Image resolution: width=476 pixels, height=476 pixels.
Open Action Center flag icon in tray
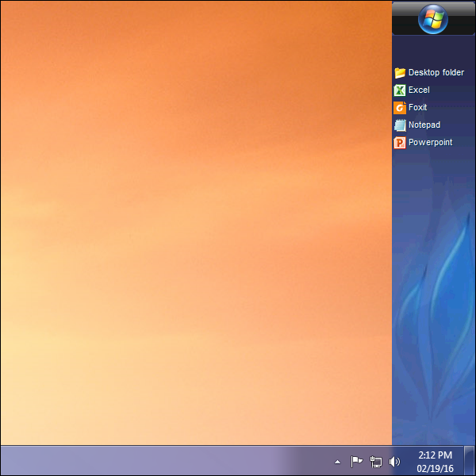pyautogui.click(x=356, y=461)
